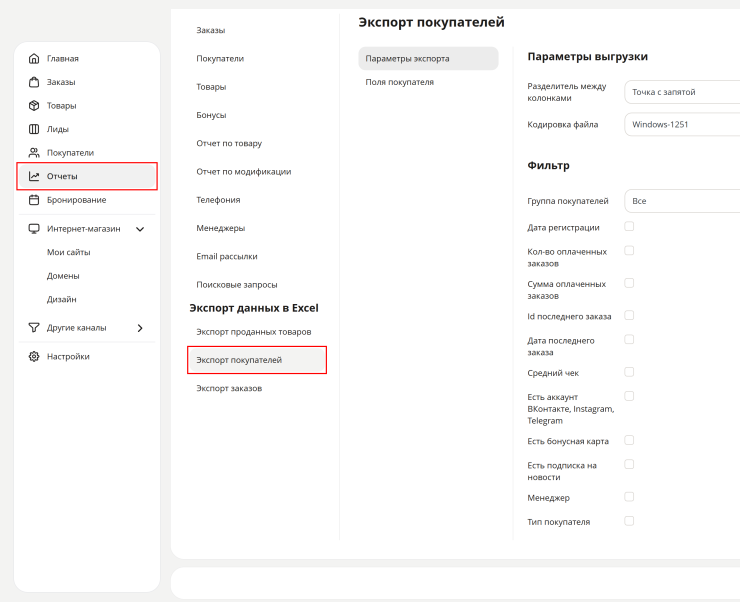The height and width of the screenshot is (602, 740).
Task: Enable the Дата регистрации filter checkbox
Action: (629, 226)
